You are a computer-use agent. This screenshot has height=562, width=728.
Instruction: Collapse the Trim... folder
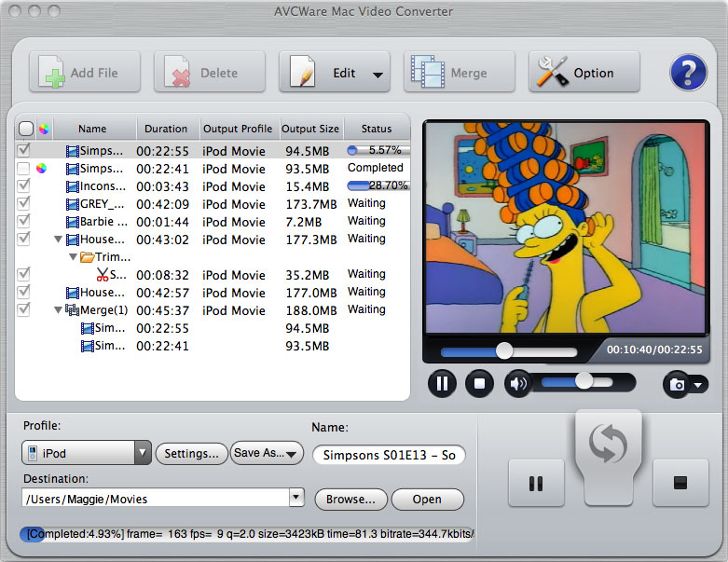click(73, 256)
